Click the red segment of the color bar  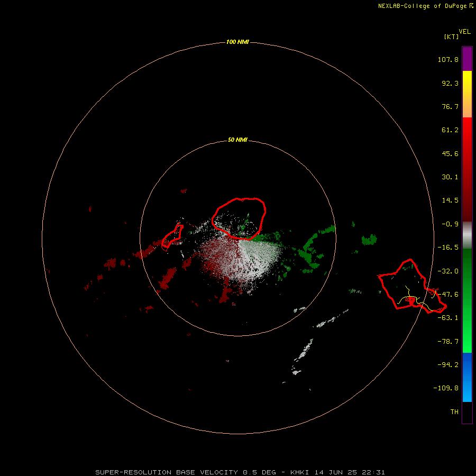pos(467,169)
